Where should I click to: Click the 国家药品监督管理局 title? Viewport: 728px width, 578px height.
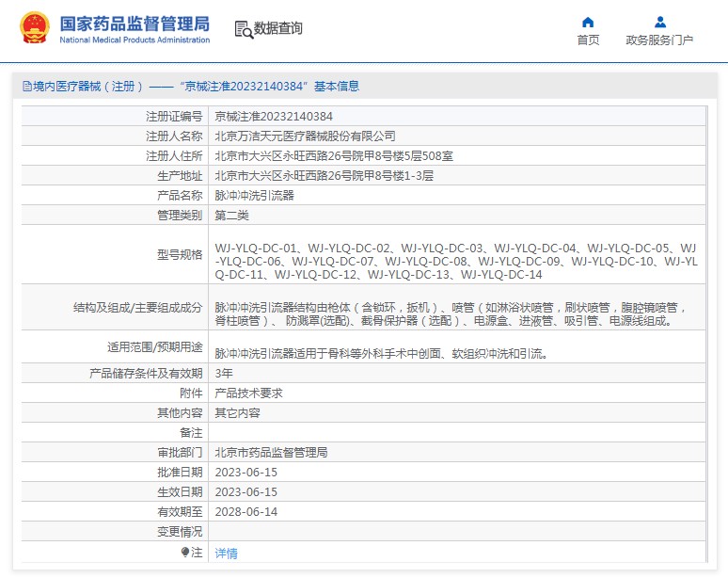click(135, 24)
